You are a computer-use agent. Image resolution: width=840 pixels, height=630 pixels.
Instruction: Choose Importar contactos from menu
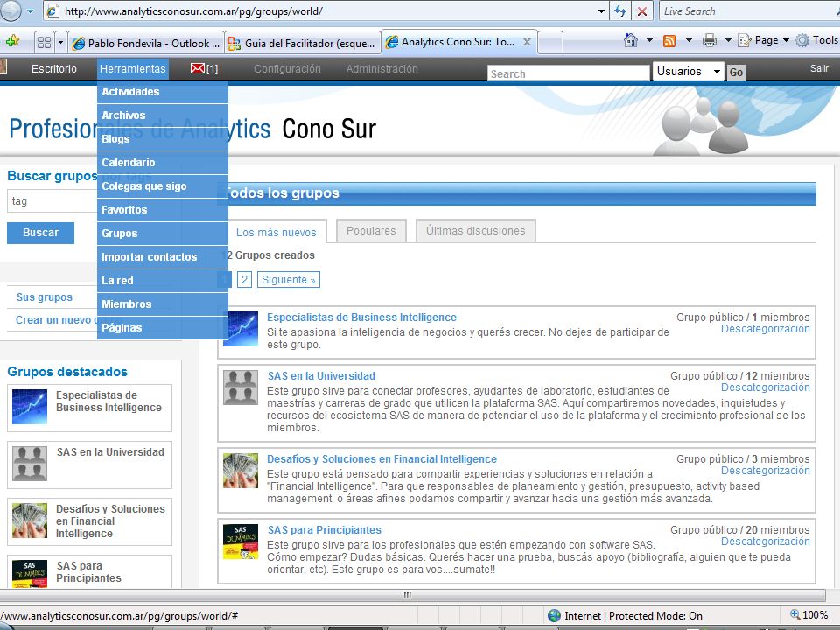[x=163, y=256]
